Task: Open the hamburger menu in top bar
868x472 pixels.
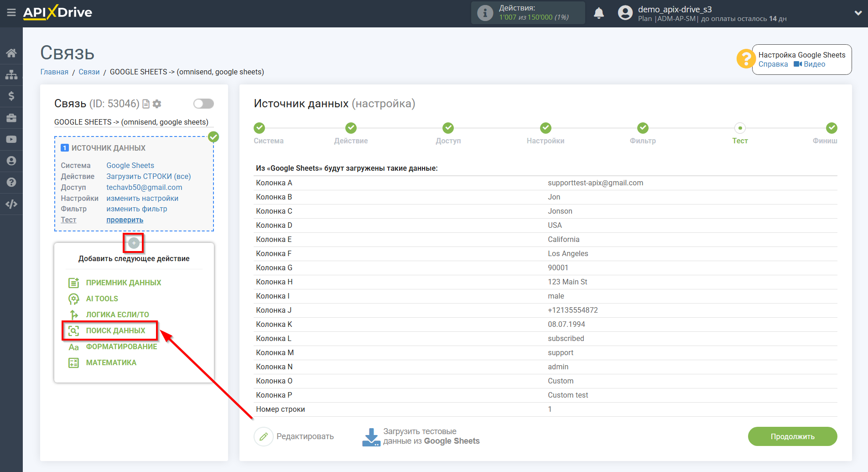Action: click(x=11, y=13)
